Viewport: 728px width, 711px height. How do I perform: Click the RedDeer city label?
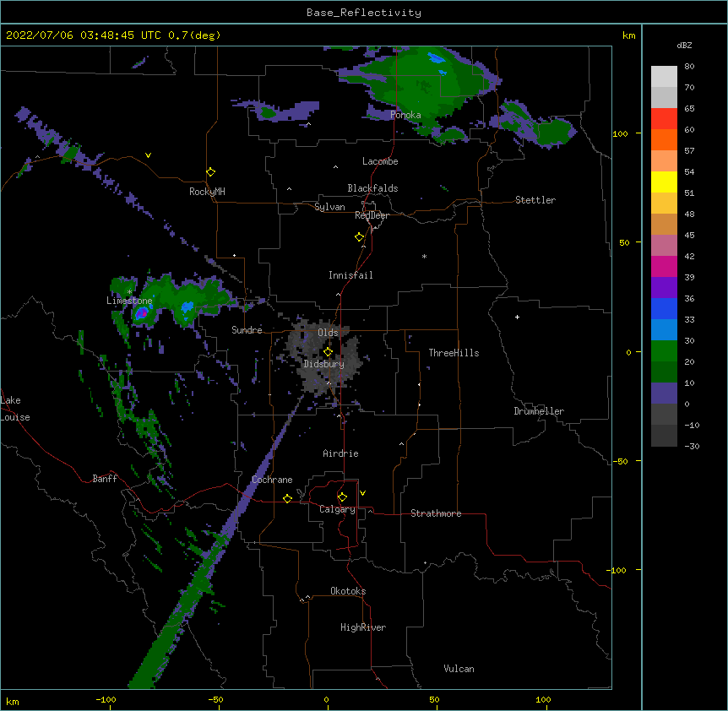click(372, 215)
